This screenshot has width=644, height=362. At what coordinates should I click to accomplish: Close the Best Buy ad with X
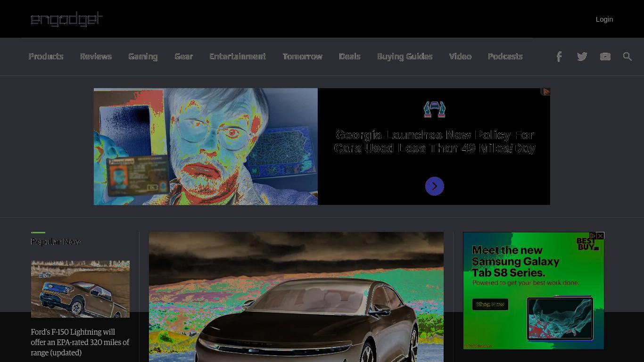(600, 236)
